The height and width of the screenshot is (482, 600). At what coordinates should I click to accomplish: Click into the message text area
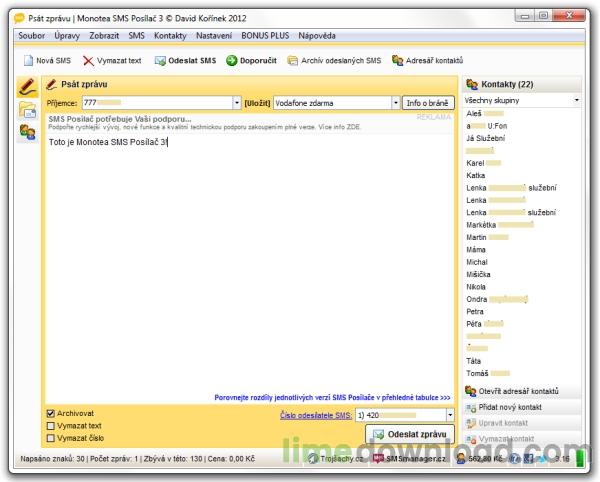[x=249, y=264]
